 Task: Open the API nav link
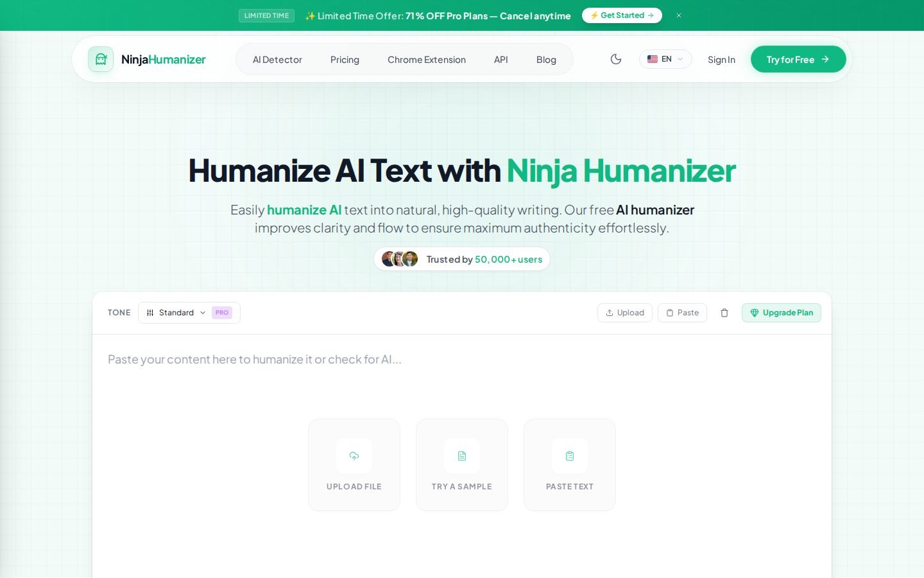click(x=501, y=60)
